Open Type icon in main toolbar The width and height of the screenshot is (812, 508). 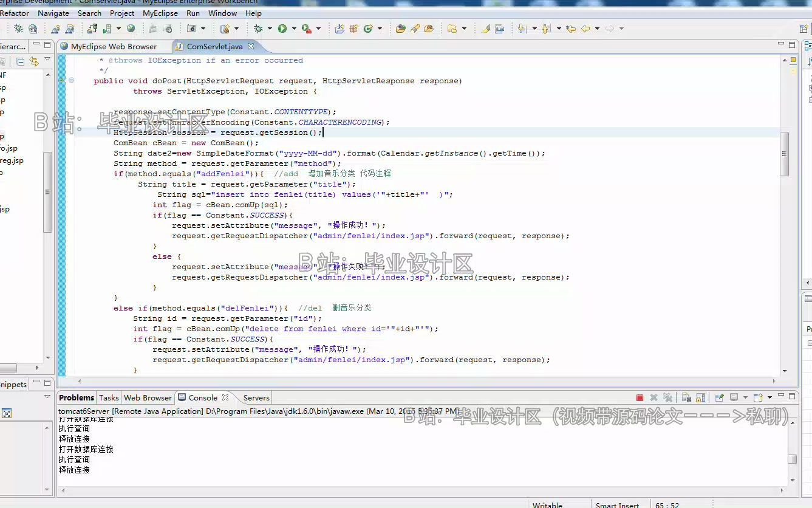coord(400,29)
